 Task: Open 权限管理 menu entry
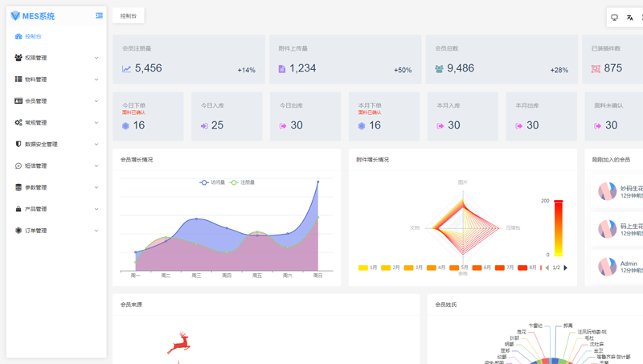[56, 58]
